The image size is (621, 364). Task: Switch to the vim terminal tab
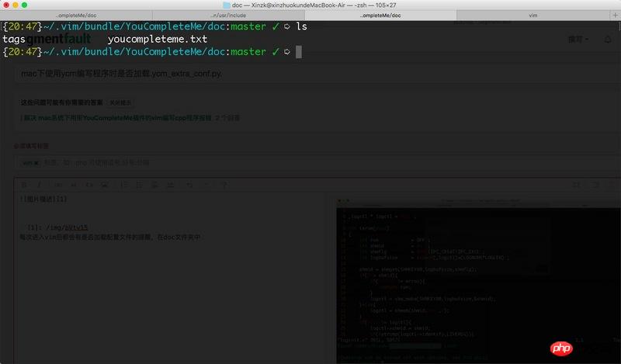(x=533, y=16)
